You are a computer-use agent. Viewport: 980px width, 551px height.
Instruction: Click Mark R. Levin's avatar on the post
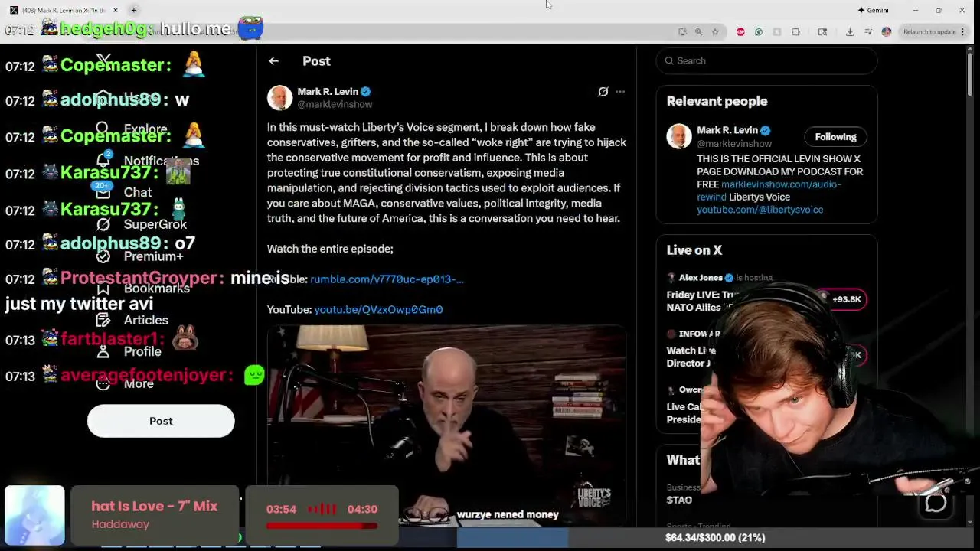pyautogui.click(x=279, y=97)
